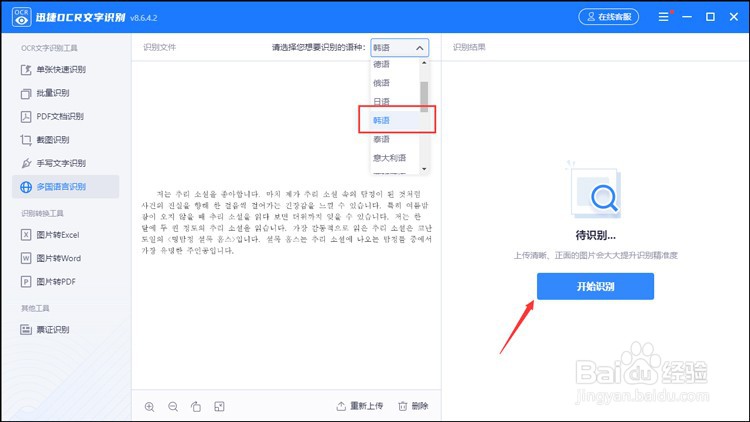The height and width of the screenshot is (422, 750).
Task: Zoom in on the uploaded image
Action: tap(149, 407)
